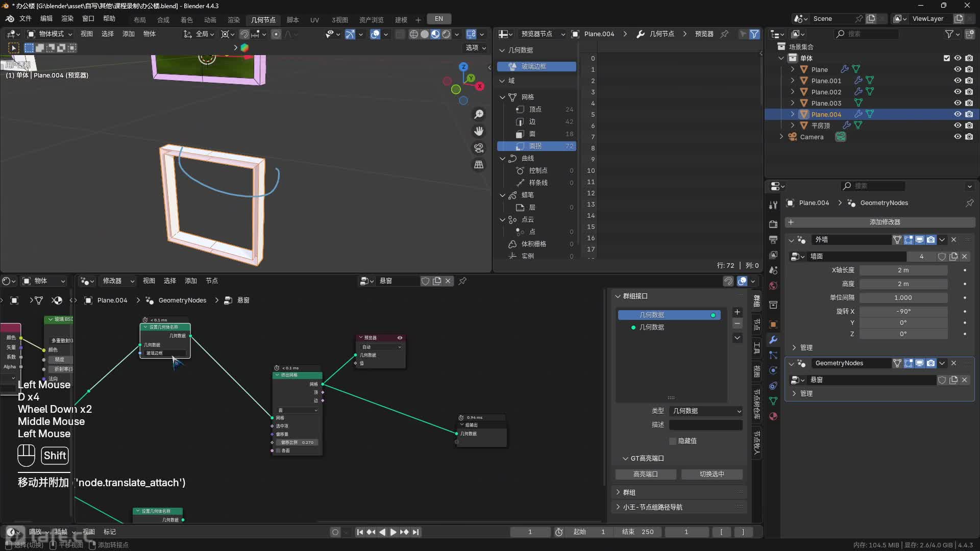Toggle 外墙 modifier render visibility

(931, 240)
